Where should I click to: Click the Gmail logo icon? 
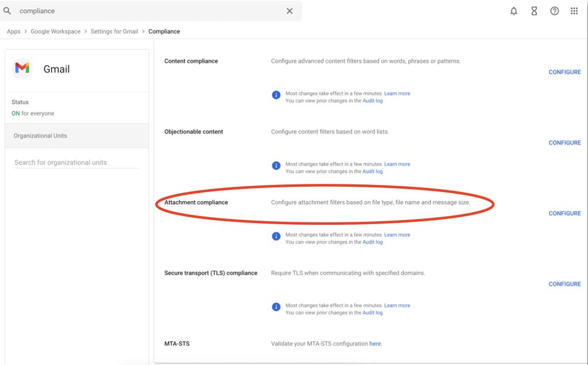point(22,68)
